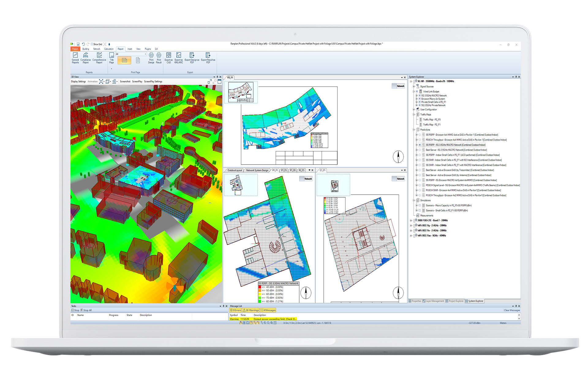The height and width of the screenshot is (380, 588).
Task: Maximize the 3D View panel
Action: [x=219, y=82]
